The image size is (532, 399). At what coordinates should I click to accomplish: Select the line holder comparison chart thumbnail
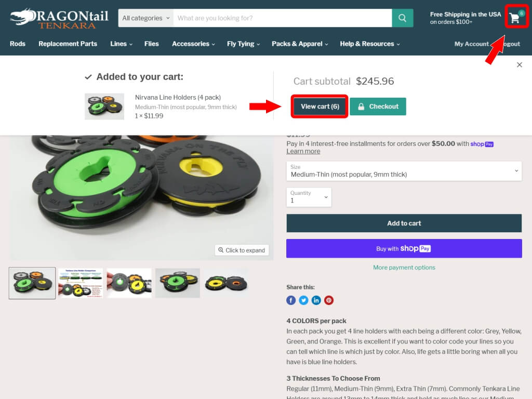click(81, 283)
